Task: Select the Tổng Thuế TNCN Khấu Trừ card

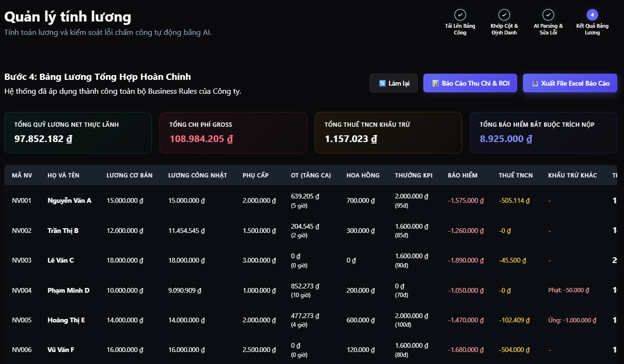Action: coord(388,132)
